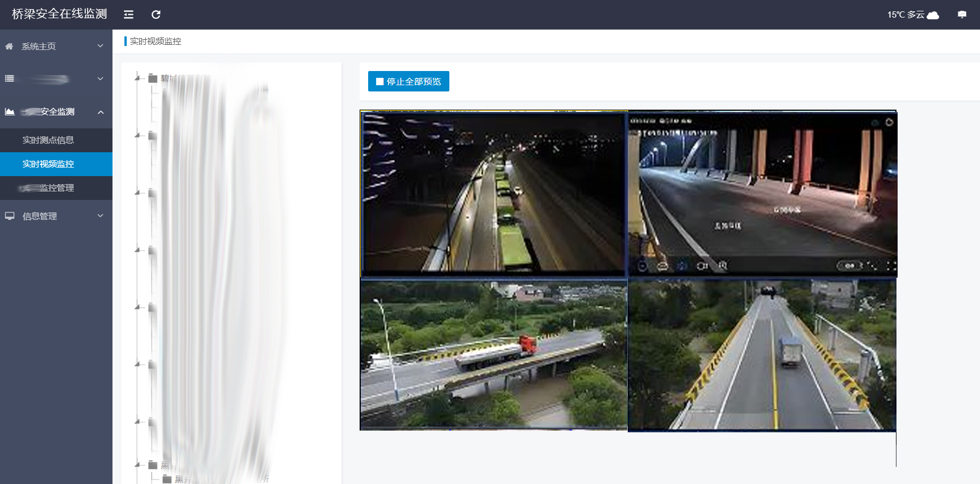Select 实时视频监控 submenu item
This screenshot has width=980, height=484.
pos(48,164)
